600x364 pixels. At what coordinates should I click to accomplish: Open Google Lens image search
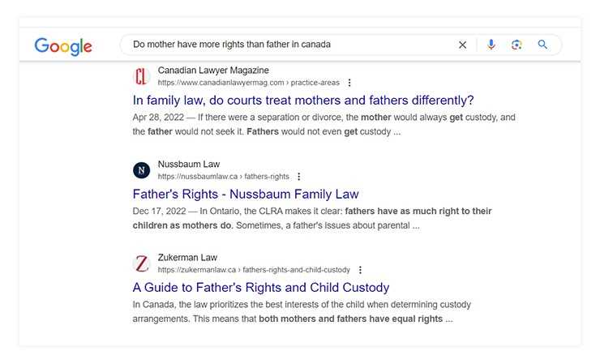516,45
